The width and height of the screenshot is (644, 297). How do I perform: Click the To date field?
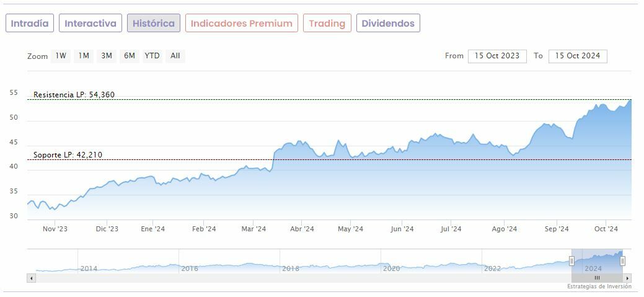coord(578,56)
